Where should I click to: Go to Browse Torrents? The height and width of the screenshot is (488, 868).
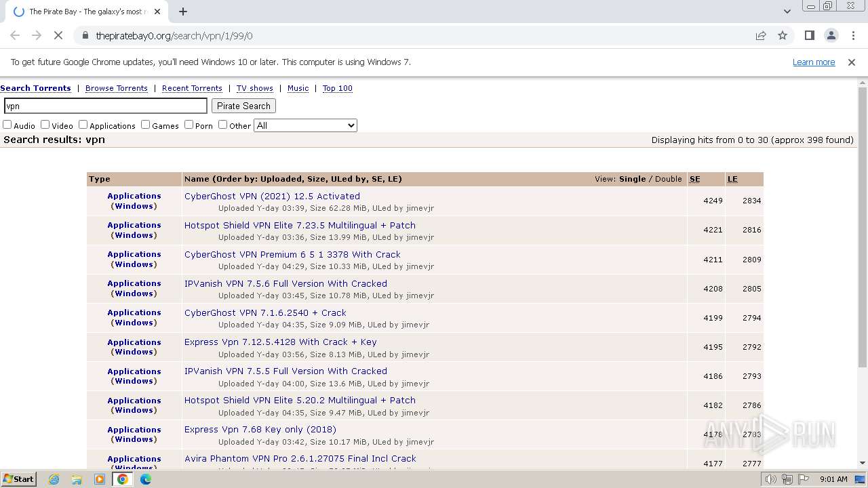tap(117, 88)
